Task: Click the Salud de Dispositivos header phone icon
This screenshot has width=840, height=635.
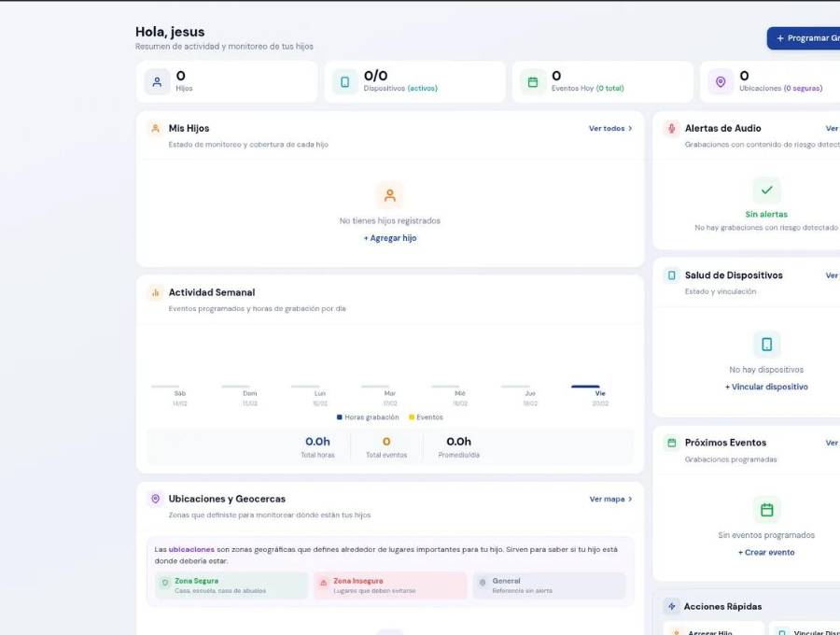Action: (x=671, y=275)
